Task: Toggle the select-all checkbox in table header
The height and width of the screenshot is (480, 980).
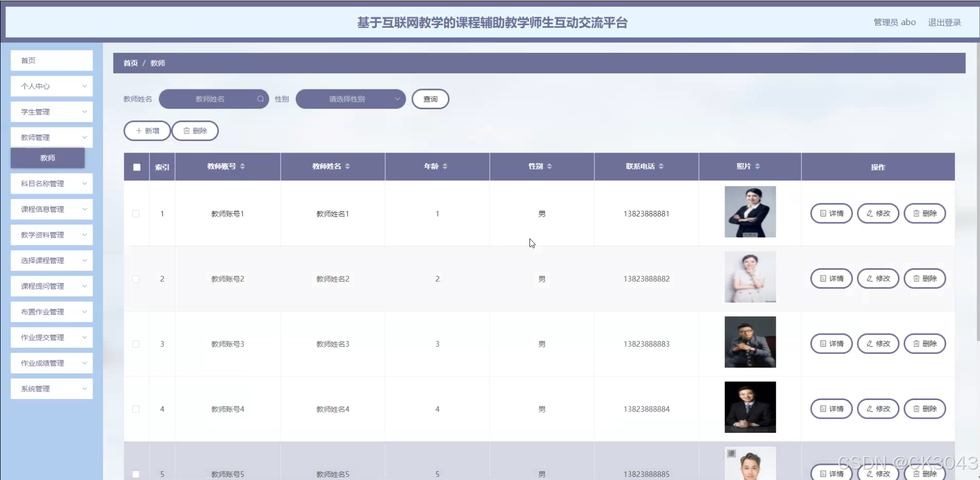Action: 137,167
